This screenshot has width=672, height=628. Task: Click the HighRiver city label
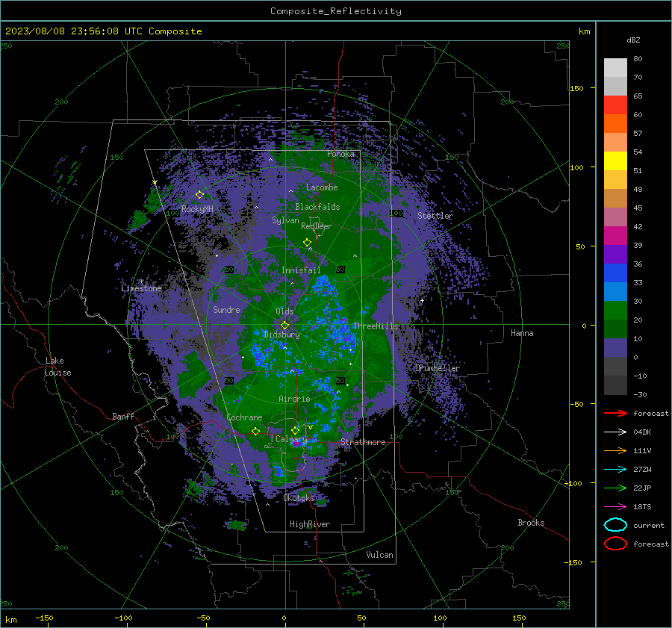click(x=310, y=524)
